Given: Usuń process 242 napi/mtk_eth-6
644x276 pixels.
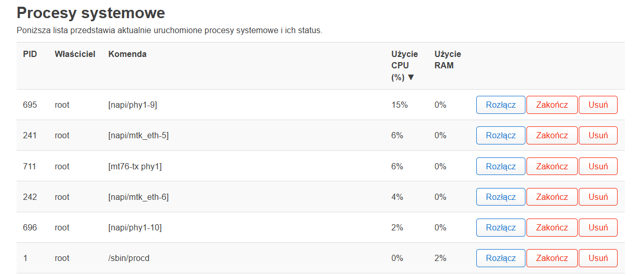Looking at the screenshot, I should pyautogui.click(x=598, y=197).
